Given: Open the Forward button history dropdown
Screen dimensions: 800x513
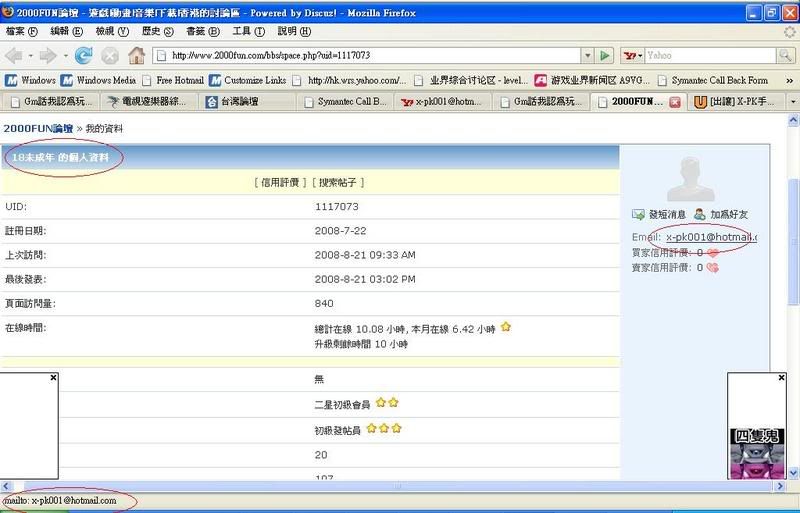Looking at the screenshot, I should (x=65, y=55).
